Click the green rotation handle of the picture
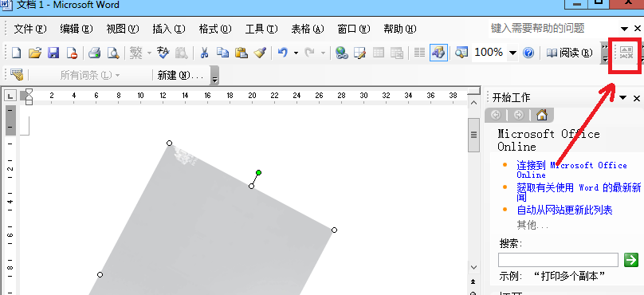644x295 pixels. point(258,172)
